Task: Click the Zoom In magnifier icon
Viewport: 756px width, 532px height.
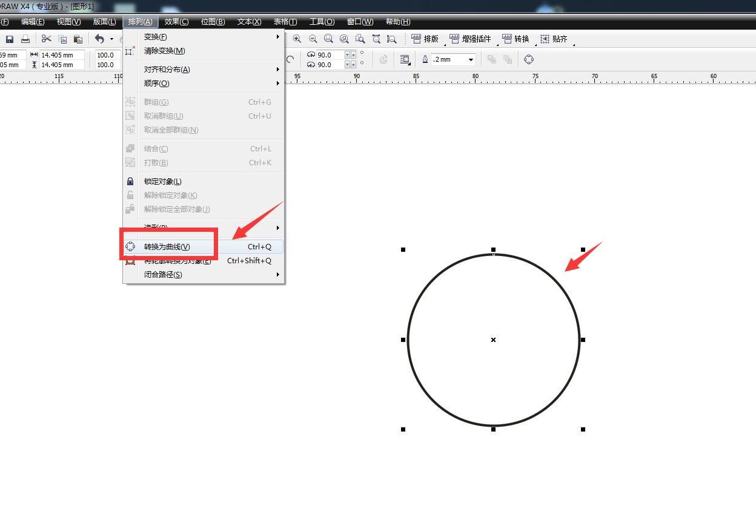Action: tap(297, 39)
